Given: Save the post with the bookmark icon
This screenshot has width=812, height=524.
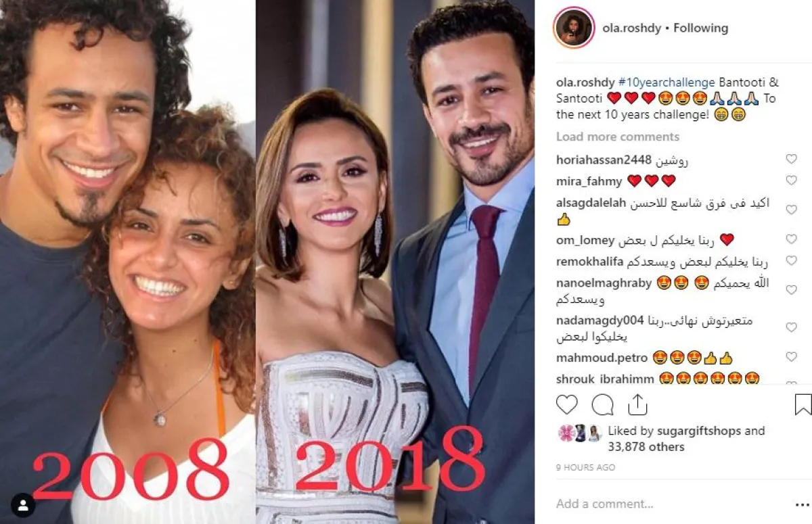Looking at the screenshot, I should [803, 404].
